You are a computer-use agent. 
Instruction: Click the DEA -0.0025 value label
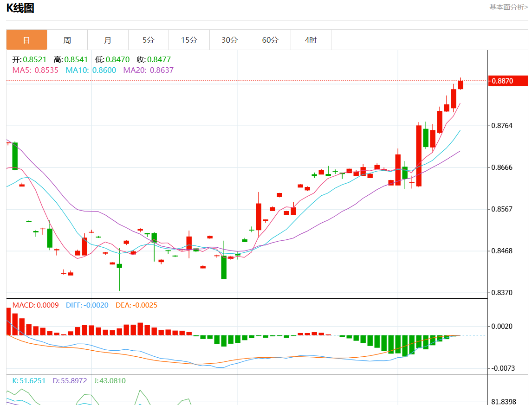point(136,305)
